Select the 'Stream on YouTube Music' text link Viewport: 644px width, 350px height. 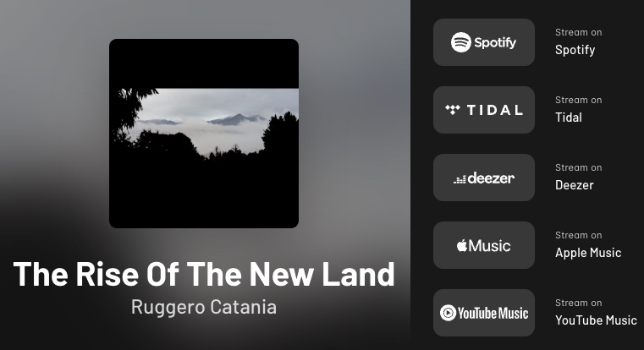click(x=596, y=313)
